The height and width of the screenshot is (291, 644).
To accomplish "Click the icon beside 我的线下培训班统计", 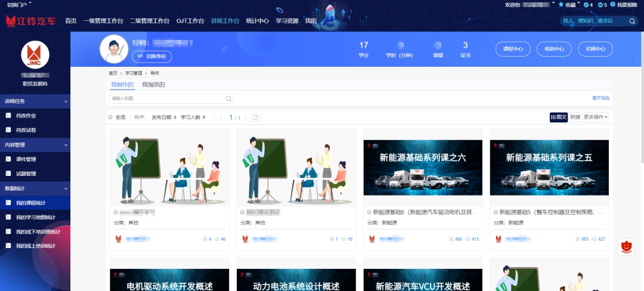I will (8, 231).
